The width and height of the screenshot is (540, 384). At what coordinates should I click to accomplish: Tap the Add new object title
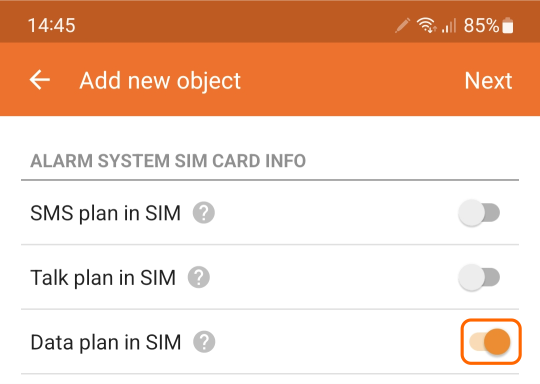(x=160, y=81)
